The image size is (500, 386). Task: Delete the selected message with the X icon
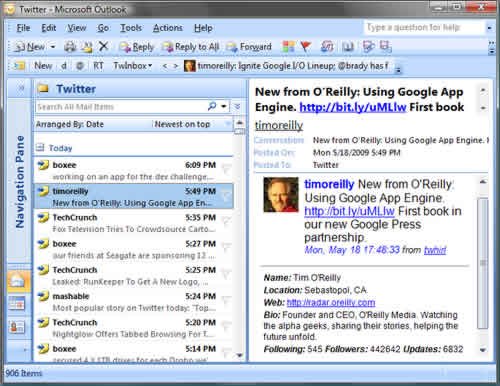103,46
